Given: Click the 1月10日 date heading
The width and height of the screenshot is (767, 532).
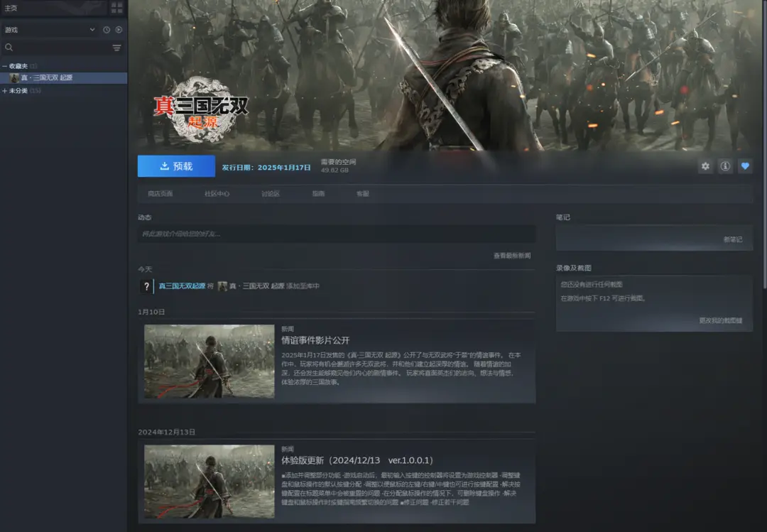Looking at the screenshot, I should tap(151, 313).
